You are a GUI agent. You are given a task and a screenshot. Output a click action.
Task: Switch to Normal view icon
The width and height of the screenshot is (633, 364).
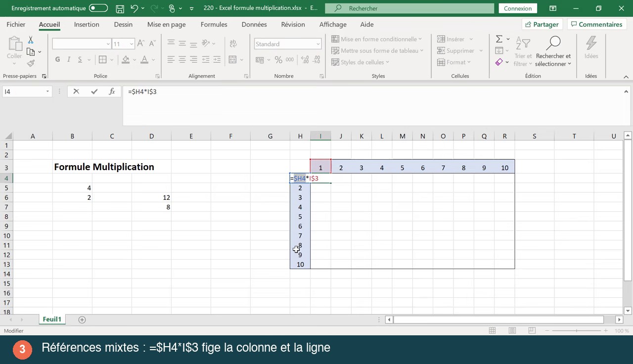[x=493, y=330]
